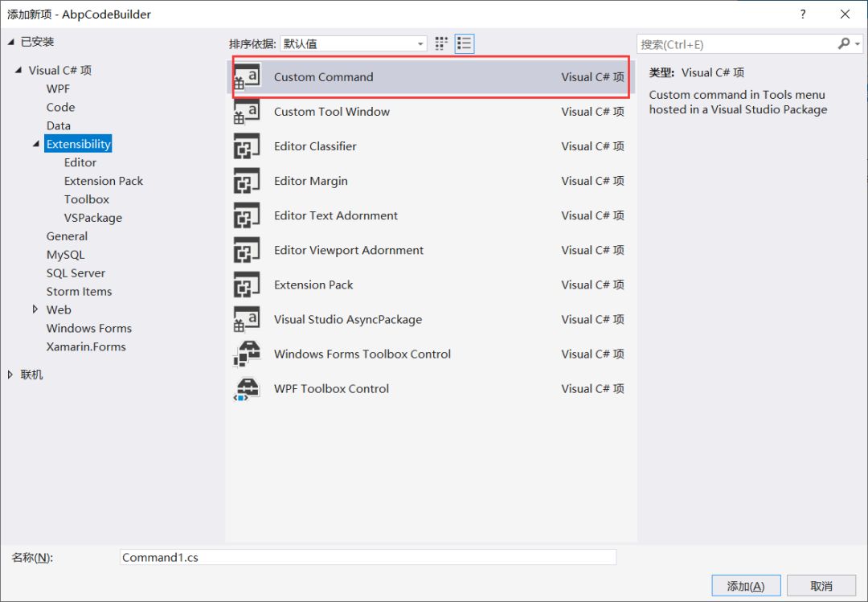
Task: Click the Custom Tool Window template icon
Action: 247,112
